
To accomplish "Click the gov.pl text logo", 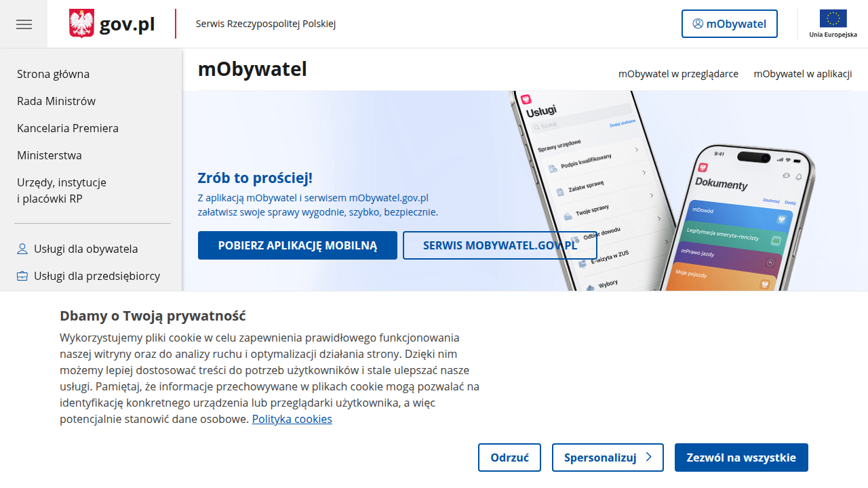I will tap(127, 24).
